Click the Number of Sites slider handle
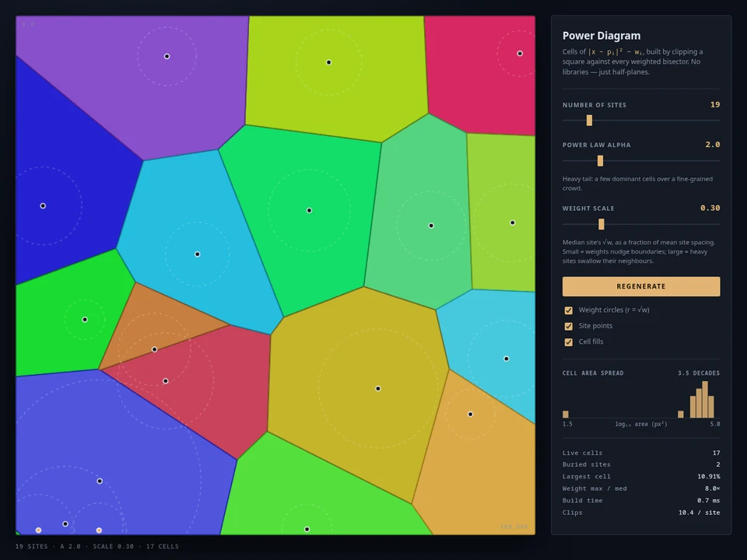The width and height of the screenshot is (747, 560). coord(589,121)
